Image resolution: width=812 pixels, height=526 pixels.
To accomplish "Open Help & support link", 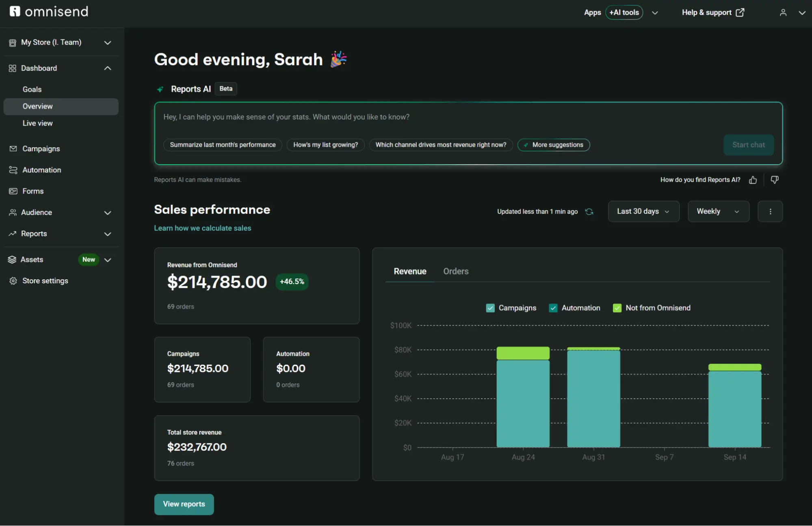I will point(713,13).
